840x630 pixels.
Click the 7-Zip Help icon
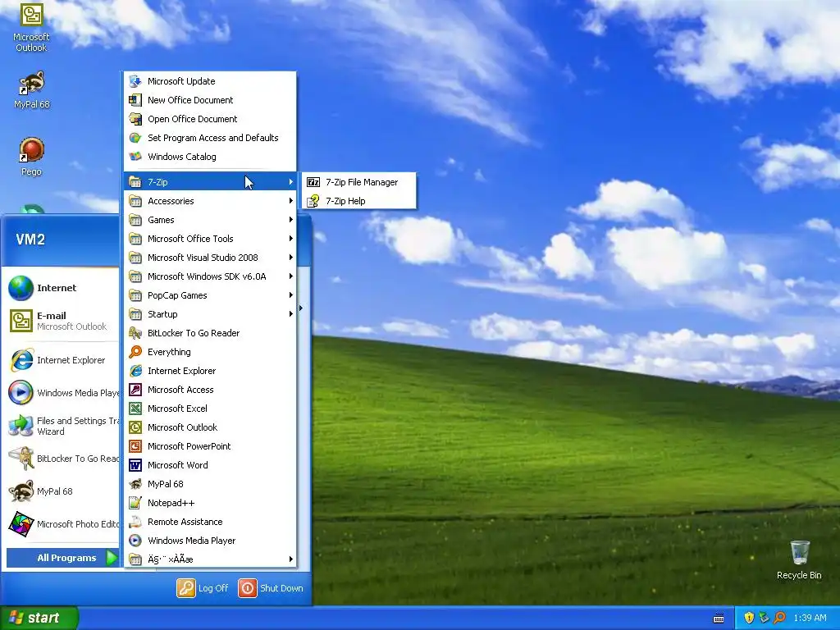313,201
